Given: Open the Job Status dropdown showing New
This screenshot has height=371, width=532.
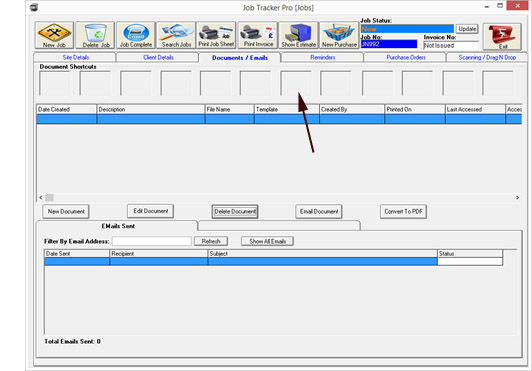Looking at the screenshot, I should 407,29.
